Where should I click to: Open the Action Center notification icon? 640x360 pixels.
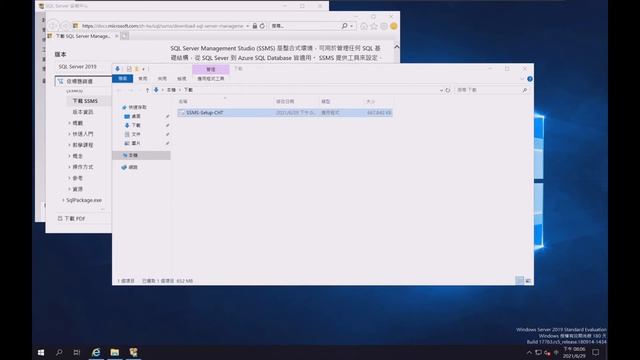pos(596,352)
